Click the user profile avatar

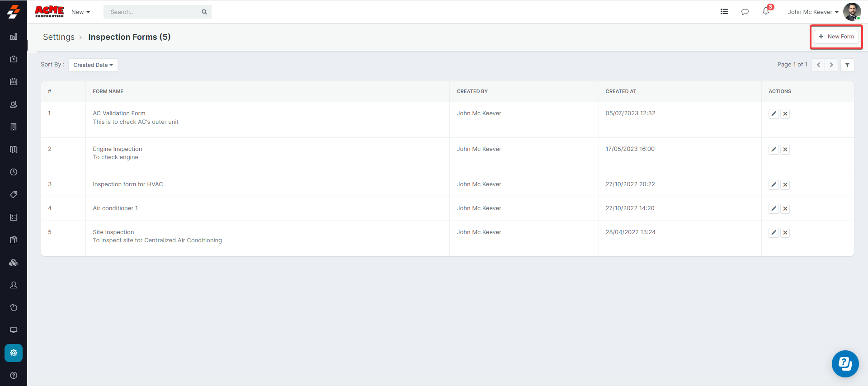coord(852,12)
